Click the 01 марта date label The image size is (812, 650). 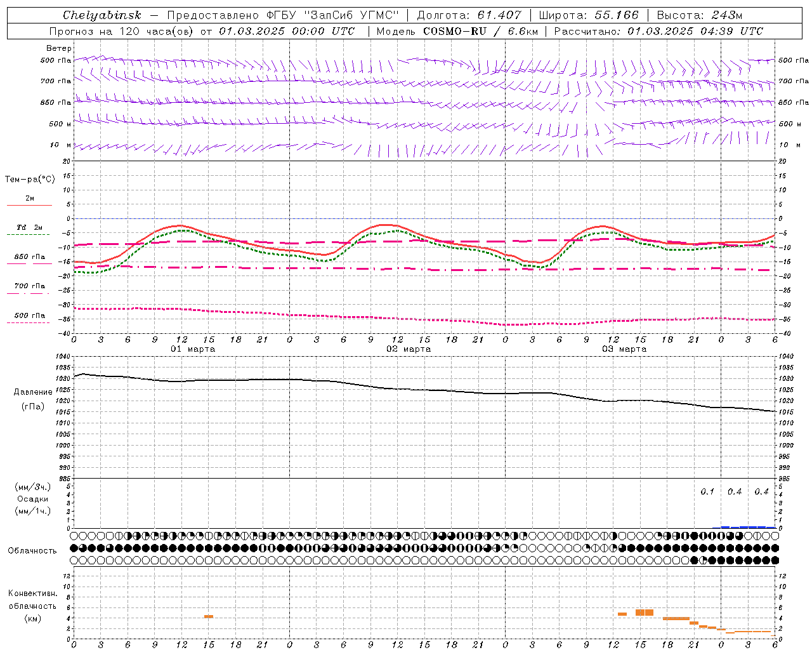tap(193, 348)
